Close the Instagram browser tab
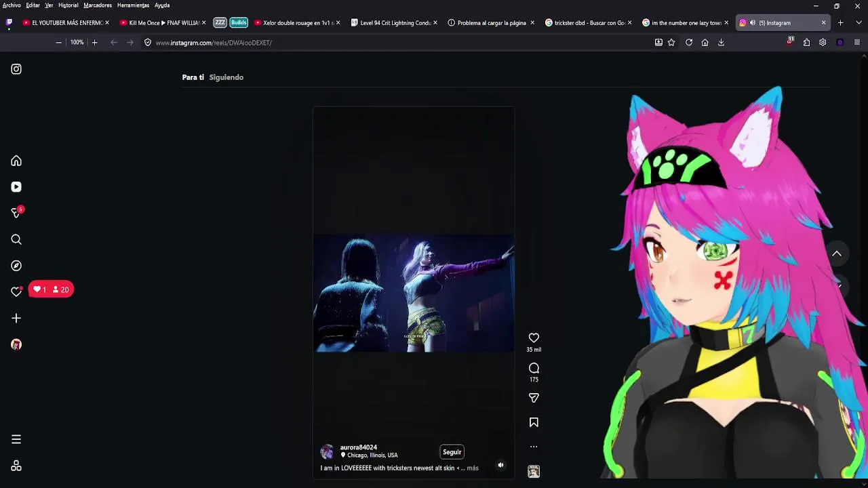 coord(823,22)
